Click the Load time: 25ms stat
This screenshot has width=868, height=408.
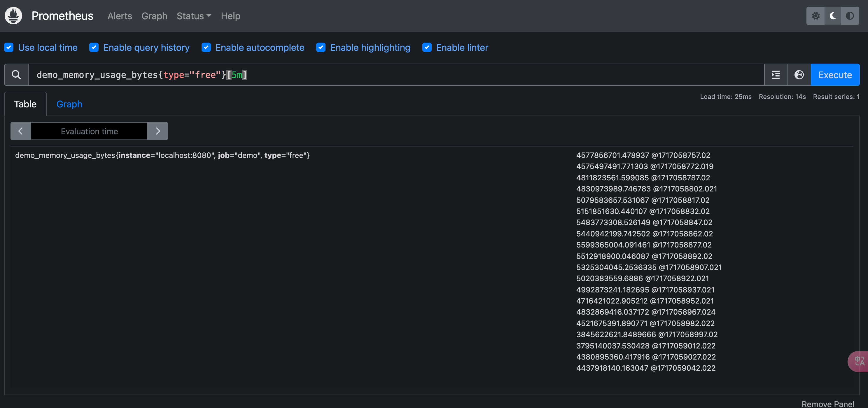725,97
